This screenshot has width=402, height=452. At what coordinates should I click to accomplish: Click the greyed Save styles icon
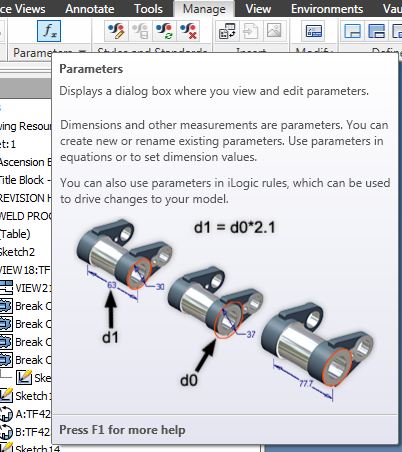[140, 31]
